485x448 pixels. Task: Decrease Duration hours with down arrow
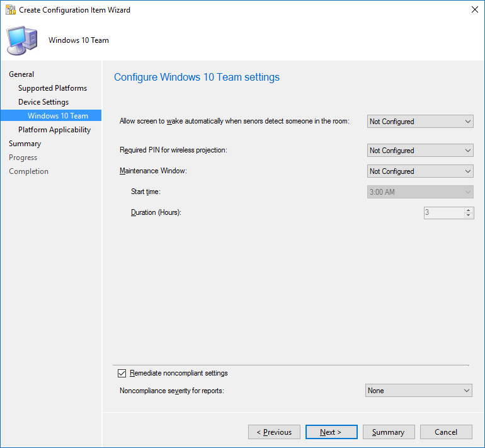(x=468, y=215)
